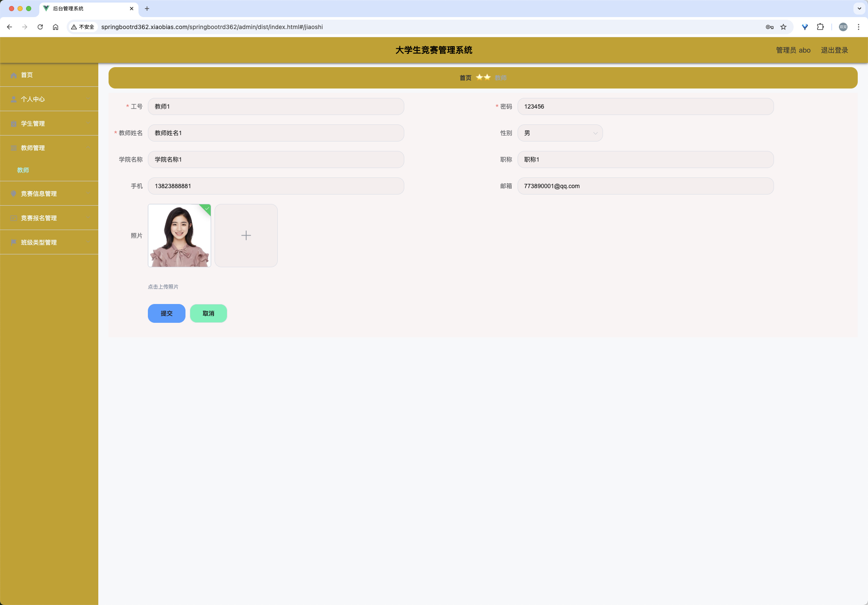Viewport: 868px width, 605px height.
Task: Click the lightbulb icon next to 竞赛信息管理
Action: [x=14, y=194]
